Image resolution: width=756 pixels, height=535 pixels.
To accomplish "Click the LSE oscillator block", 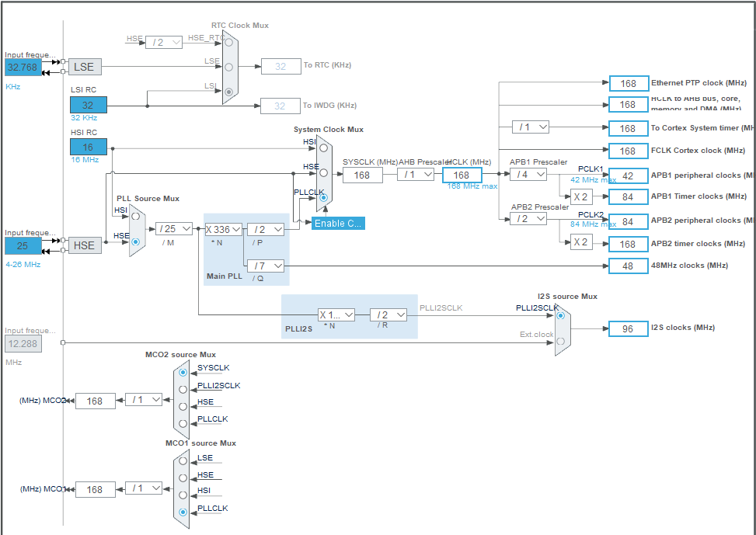I will click(85, 68).
